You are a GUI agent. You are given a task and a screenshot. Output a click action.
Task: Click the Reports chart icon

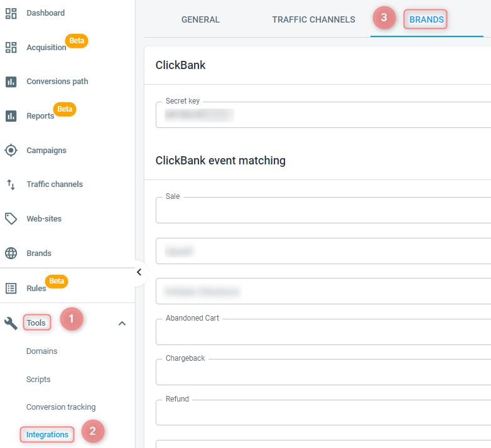(11, 116)
